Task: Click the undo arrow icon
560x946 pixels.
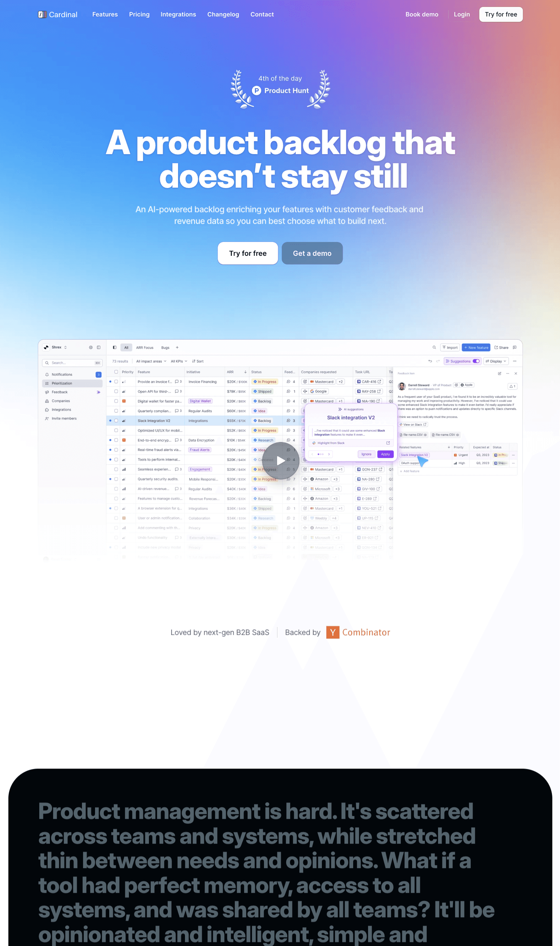Action: coord(430,361)
